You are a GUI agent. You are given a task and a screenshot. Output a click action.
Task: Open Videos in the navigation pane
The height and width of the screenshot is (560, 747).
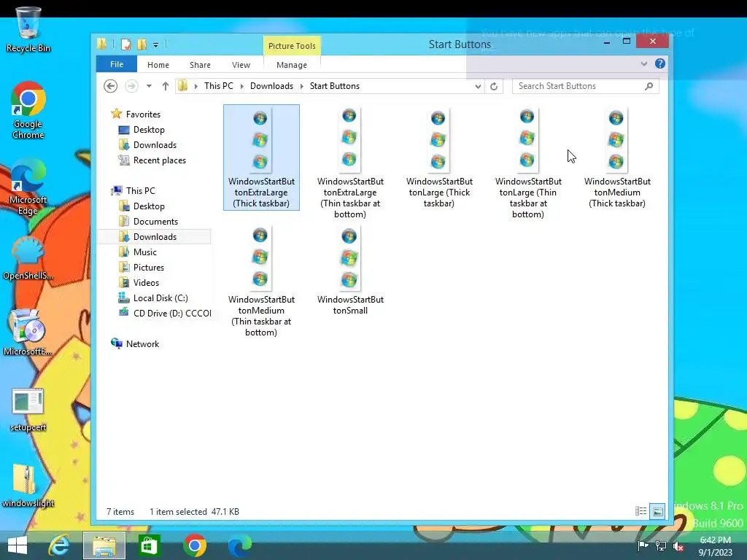pyautogui.click(x=139, y=283)
